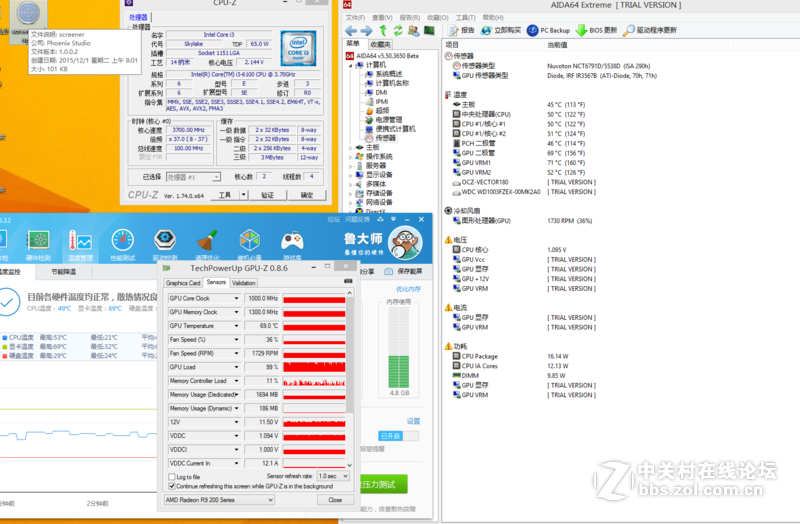Go up one level in AIDA64

[383, 31]
